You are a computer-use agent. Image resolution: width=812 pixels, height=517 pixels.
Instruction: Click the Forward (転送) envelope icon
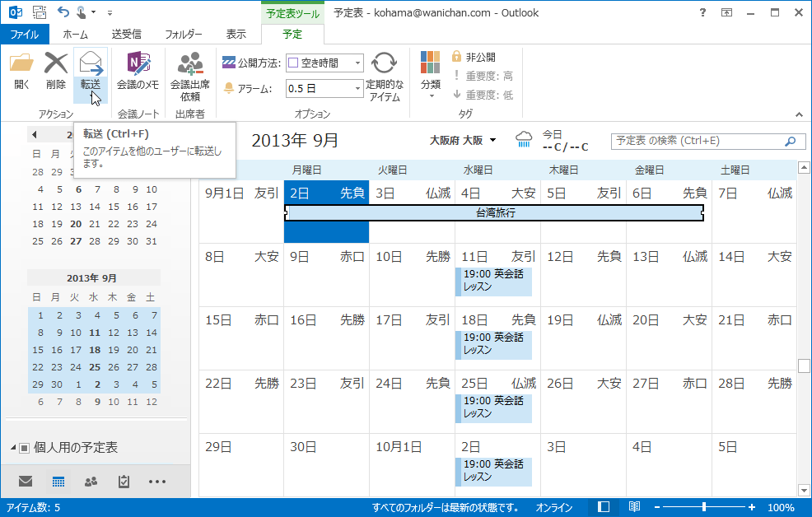pos(91,64)
